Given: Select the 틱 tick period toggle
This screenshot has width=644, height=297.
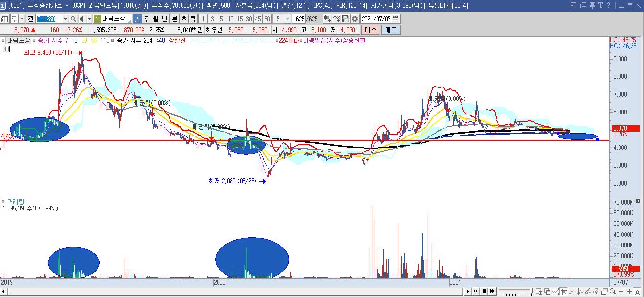Looking at the screenshot, I should (x=193, y=19).
